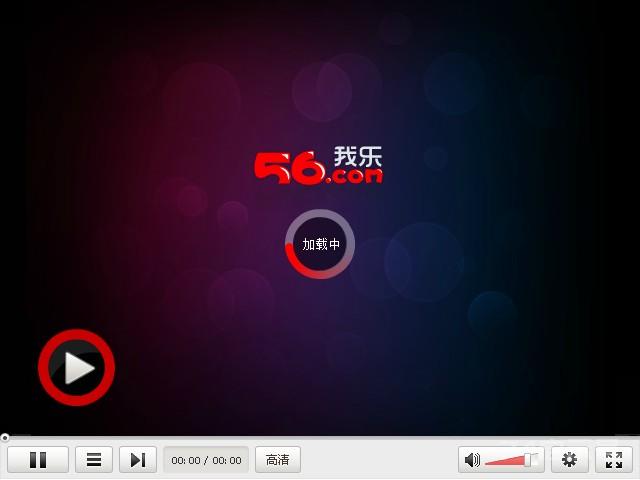
Task: Adjust the red volume slider
Action: click(x=510, y=460)
